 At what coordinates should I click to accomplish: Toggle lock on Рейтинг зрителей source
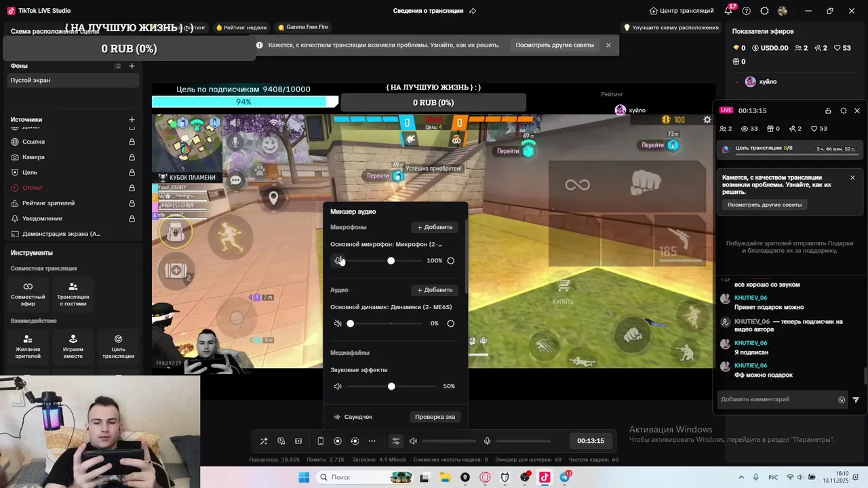coord(132,203)
